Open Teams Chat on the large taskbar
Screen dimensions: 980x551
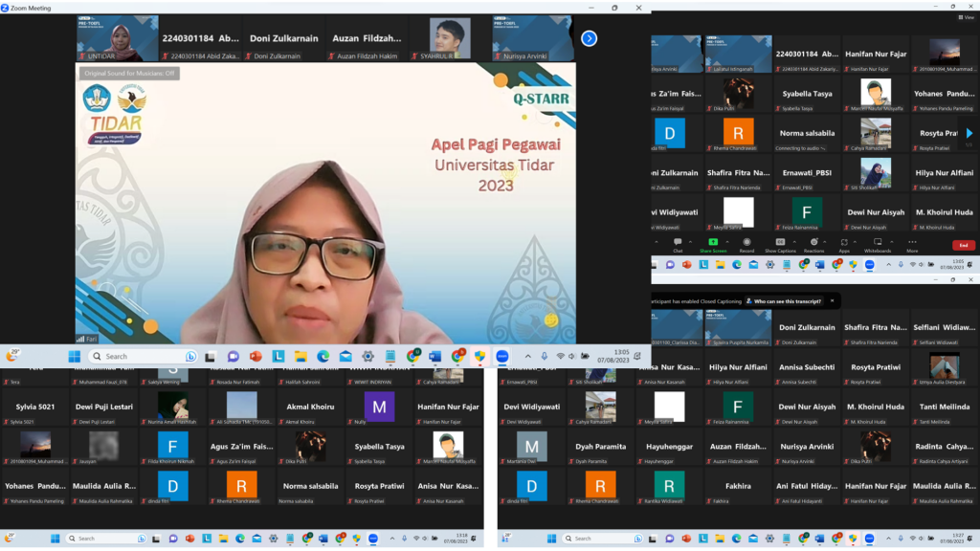[x=234, y=356]
